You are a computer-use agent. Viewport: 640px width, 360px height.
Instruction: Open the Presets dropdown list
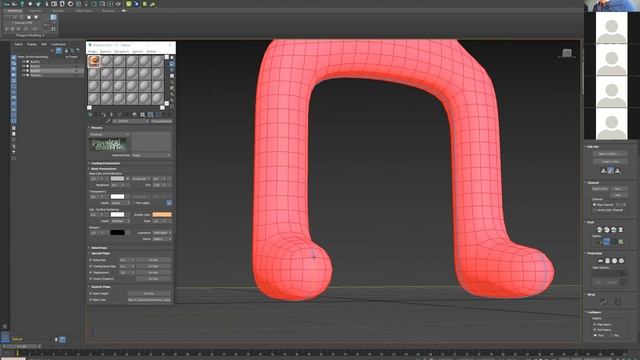click(x=109, y=134)
